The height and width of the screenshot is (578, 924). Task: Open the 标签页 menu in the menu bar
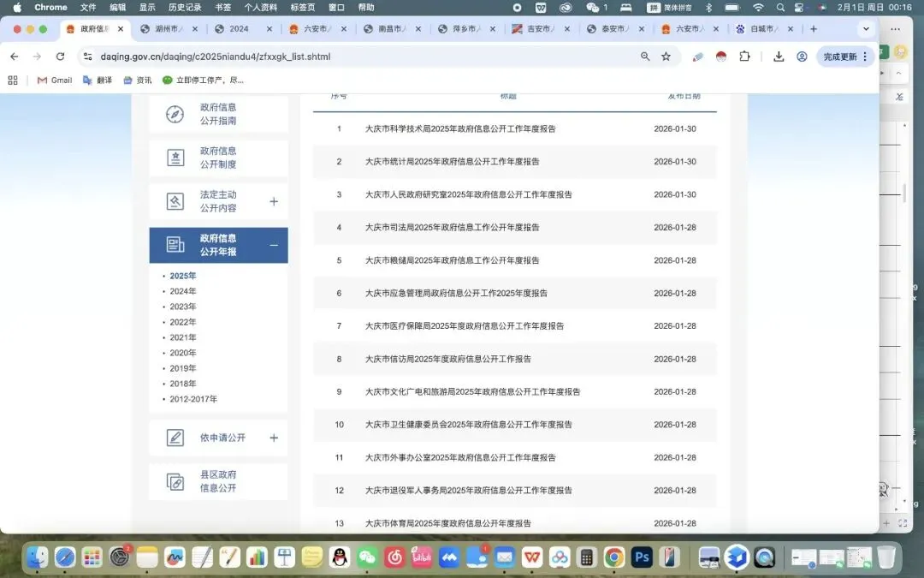[x=303, y=8]
